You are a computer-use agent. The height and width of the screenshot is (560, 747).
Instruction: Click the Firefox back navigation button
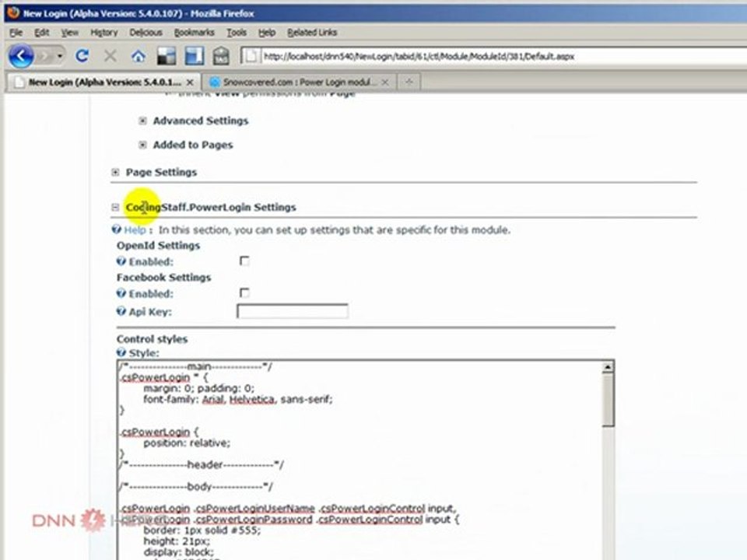21,56
